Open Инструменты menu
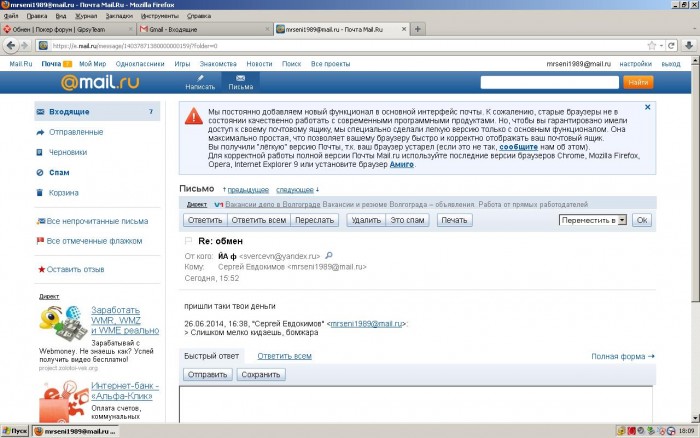This screenshot has height=438, width=700. (159, 16)
